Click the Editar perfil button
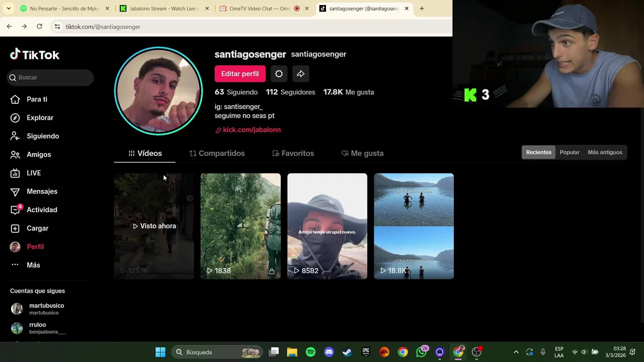The width and height of the screenshot is (644, 362). pyautogui.click(x=240, y=74)
